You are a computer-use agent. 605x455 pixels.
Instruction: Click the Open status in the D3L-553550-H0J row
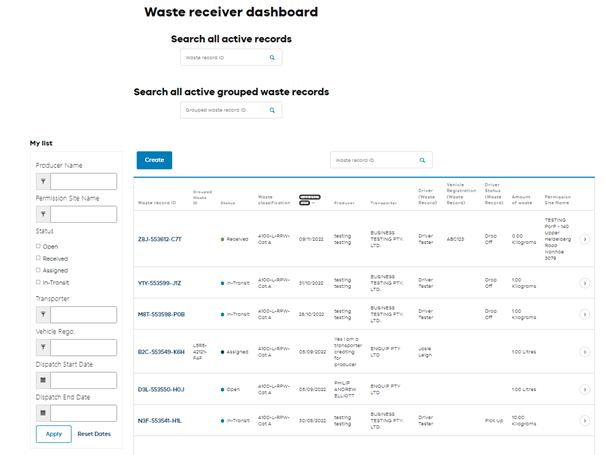(230, 389)
